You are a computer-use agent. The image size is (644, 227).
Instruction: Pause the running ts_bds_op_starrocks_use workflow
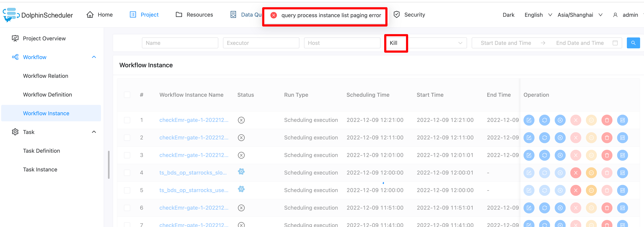[x=591, y=190]
